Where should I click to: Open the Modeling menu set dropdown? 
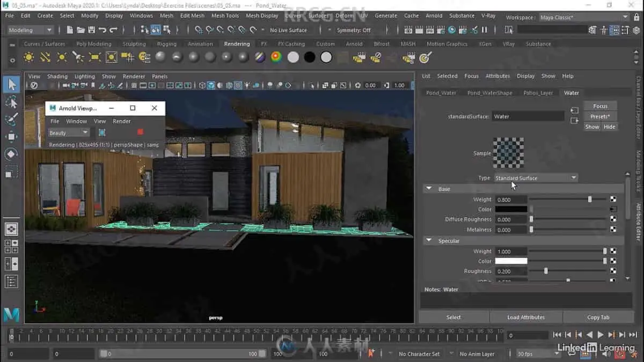tap(31, 30)
